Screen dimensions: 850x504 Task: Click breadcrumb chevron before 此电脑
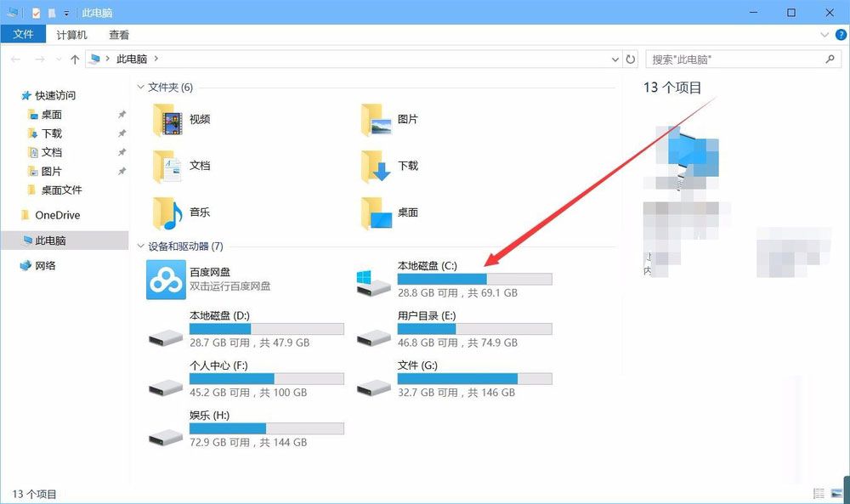pos(108,59)
